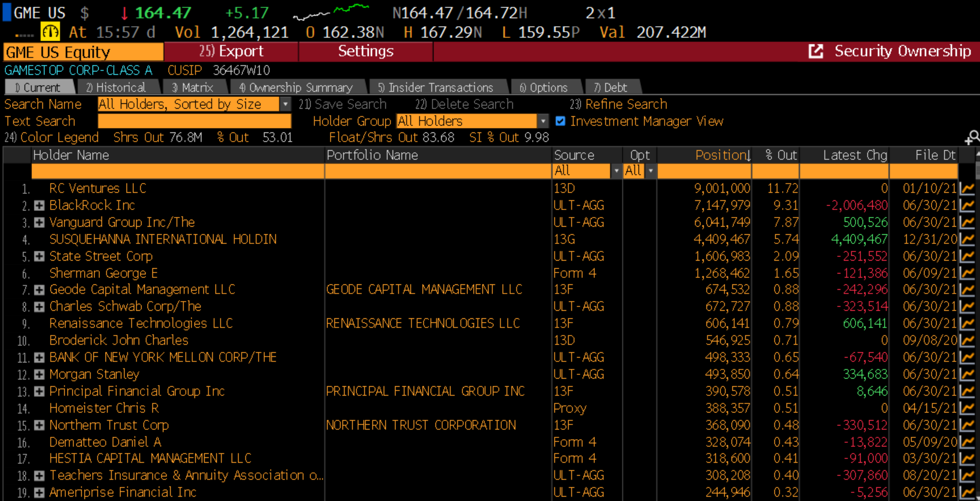980x501 pixels.
Task: Click the Text Search input field
Action: tap(194, 121)
